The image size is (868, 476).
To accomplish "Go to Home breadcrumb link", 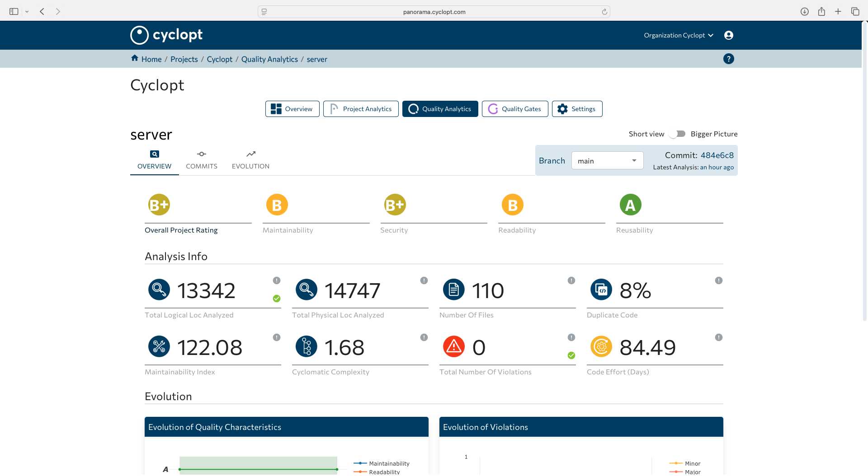I will pyautogui.click(x=151, y=59).
